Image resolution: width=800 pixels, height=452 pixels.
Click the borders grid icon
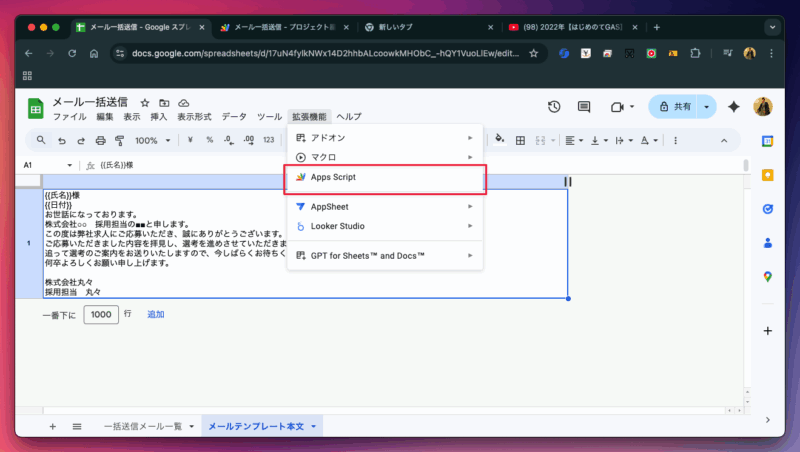tap(519, 141)
